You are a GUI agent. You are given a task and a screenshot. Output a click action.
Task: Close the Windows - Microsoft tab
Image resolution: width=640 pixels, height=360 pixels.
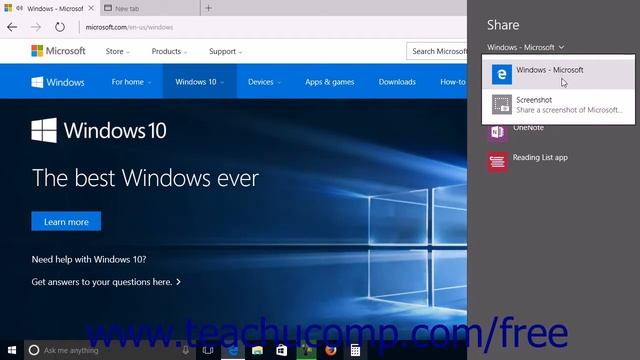point(91,8)
